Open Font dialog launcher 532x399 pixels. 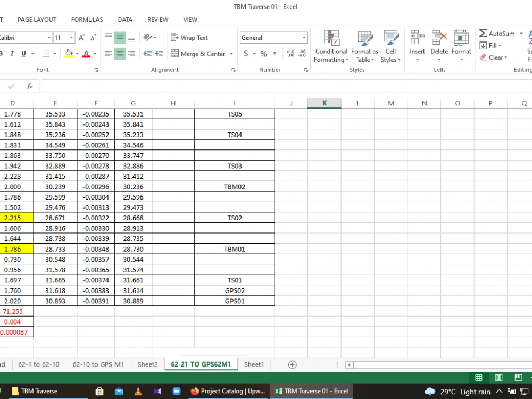(96, 70)
